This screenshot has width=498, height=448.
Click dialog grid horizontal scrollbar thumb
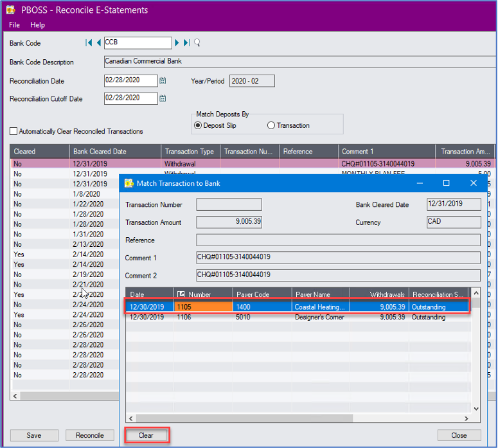click(244, 418)
